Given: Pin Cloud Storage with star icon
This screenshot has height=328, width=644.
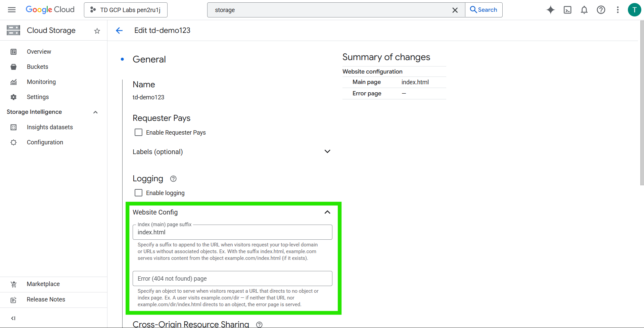Looking at the screenshot, I should pos(97,31).
